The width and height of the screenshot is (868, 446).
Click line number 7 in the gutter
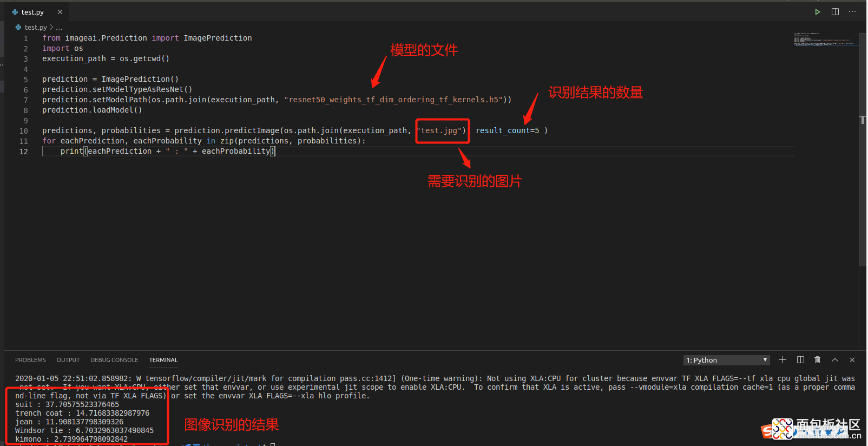coord(25,100)
